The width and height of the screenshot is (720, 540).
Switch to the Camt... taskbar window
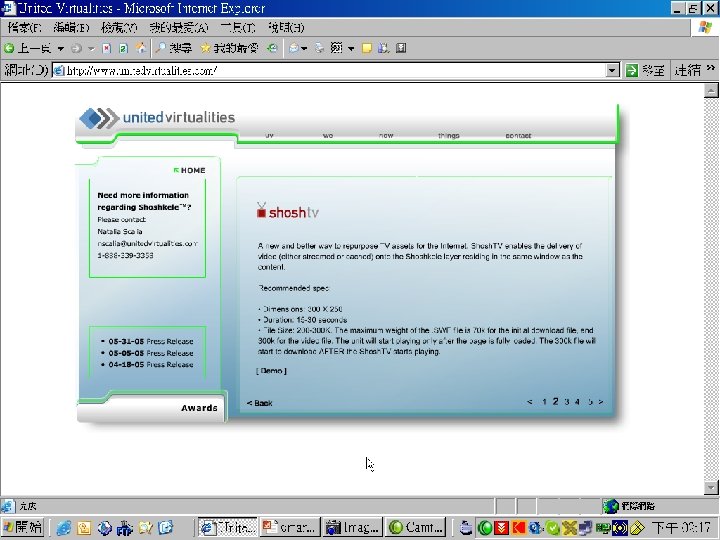click(x=416, y=528)
